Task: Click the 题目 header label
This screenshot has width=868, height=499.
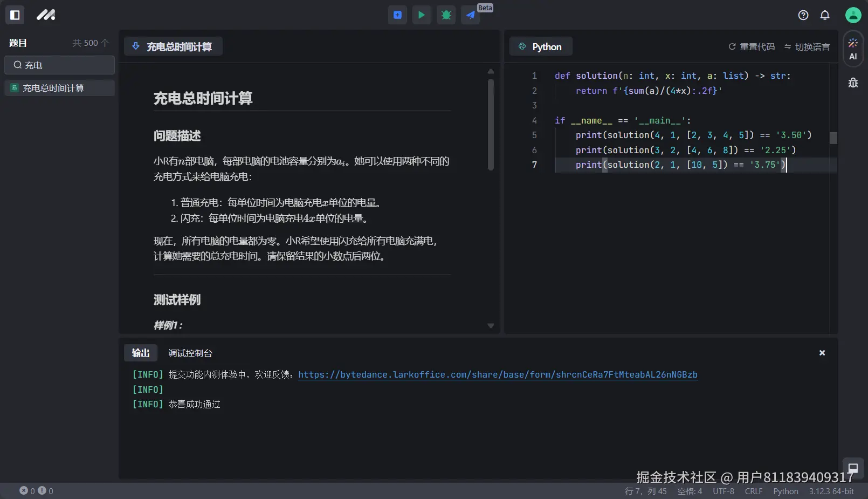Action: coord(18,43)
